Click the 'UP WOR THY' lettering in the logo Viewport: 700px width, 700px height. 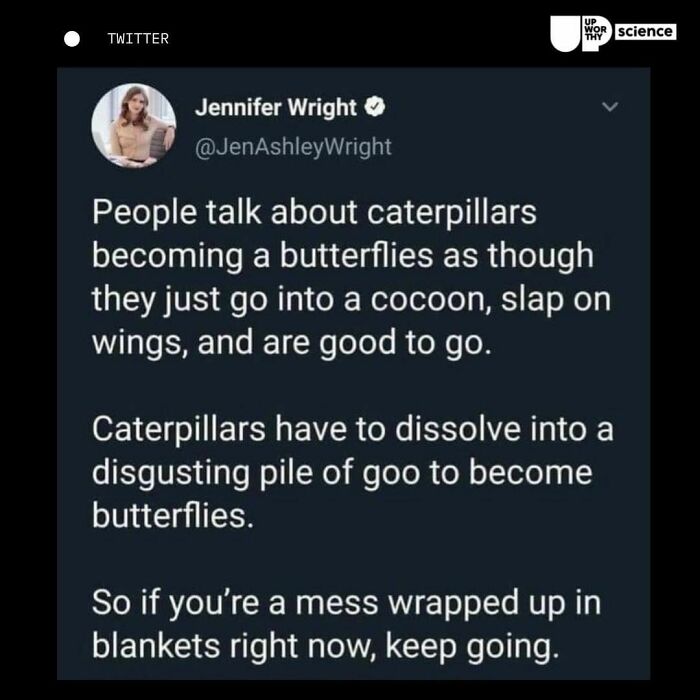595,30
